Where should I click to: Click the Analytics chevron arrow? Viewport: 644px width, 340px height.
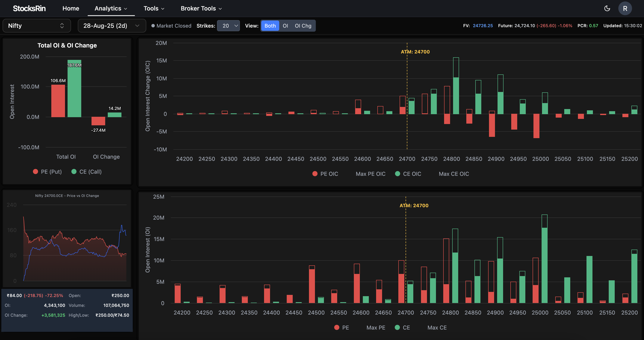[x=126, y=9]
